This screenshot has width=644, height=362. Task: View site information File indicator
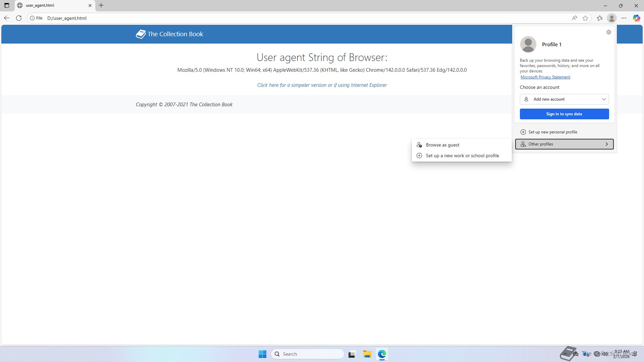[36, 18]
